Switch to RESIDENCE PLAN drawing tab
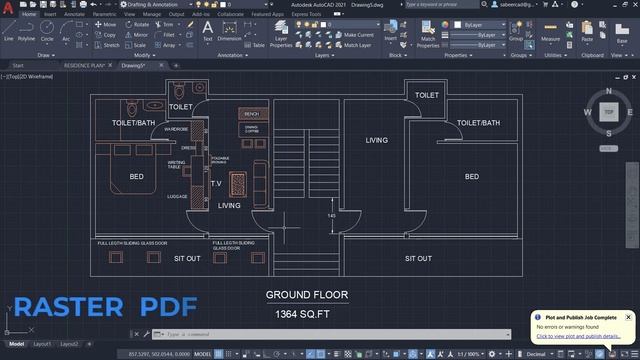 click(84, 65)
